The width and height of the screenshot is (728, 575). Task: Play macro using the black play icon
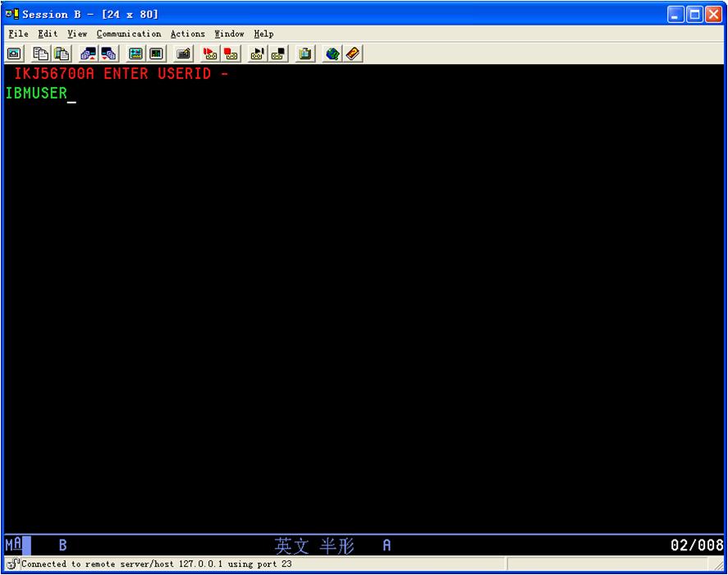coord(258,54)
